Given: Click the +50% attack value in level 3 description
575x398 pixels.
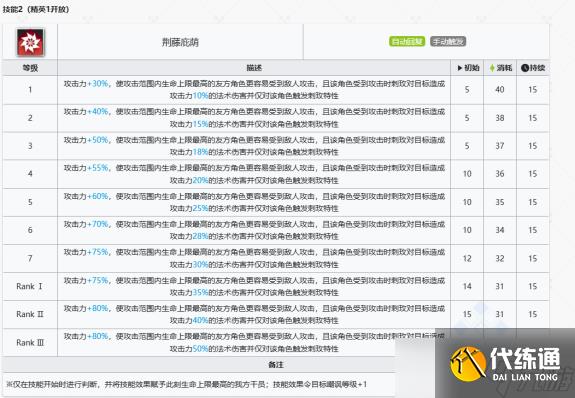Looking at the screenshot, I should click(98, 140).
